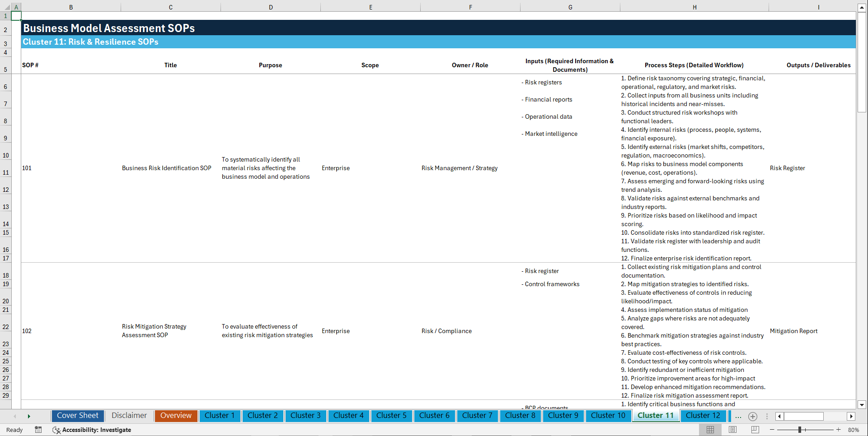Switch to Cluster 5 sheet
The width and height of the screenshot is (868, 436).
(391, 416)
